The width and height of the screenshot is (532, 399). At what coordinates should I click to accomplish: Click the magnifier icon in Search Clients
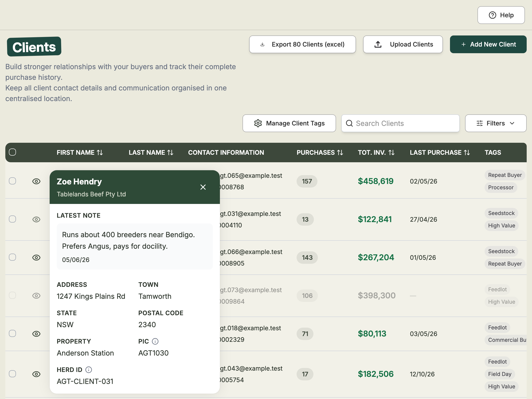pos(349,123)
